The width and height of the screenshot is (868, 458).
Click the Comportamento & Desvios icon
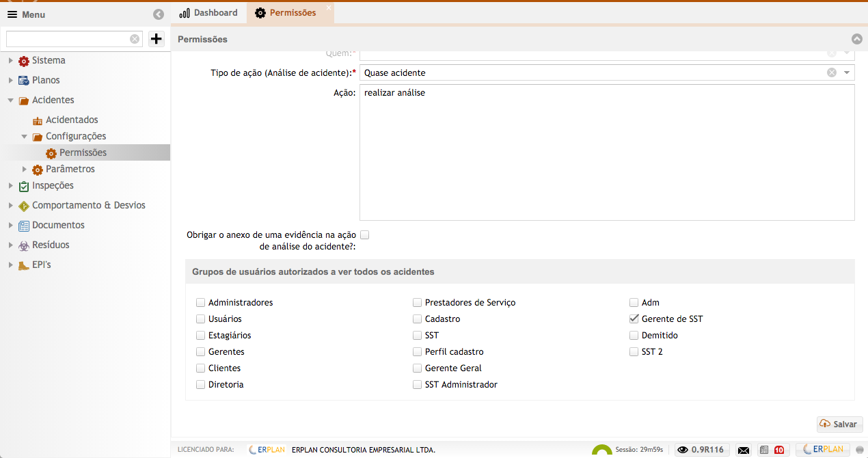(24, 206)
